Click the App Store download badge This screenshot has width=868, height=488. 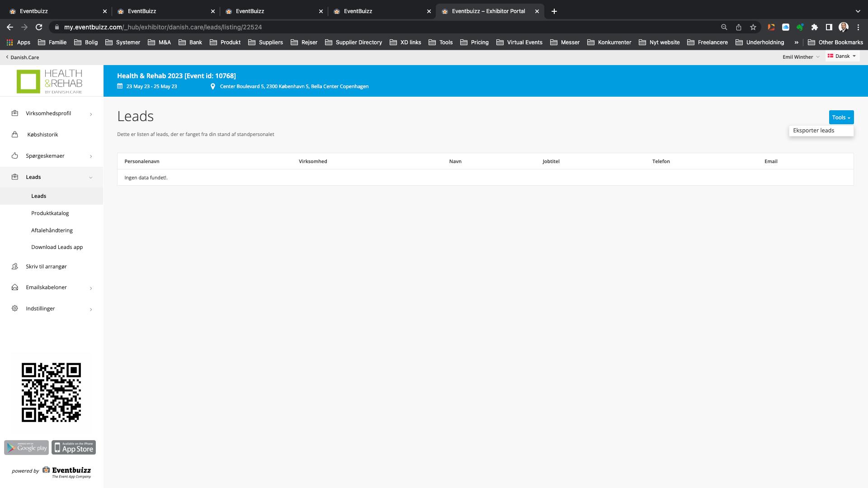(x=74, y=447)
